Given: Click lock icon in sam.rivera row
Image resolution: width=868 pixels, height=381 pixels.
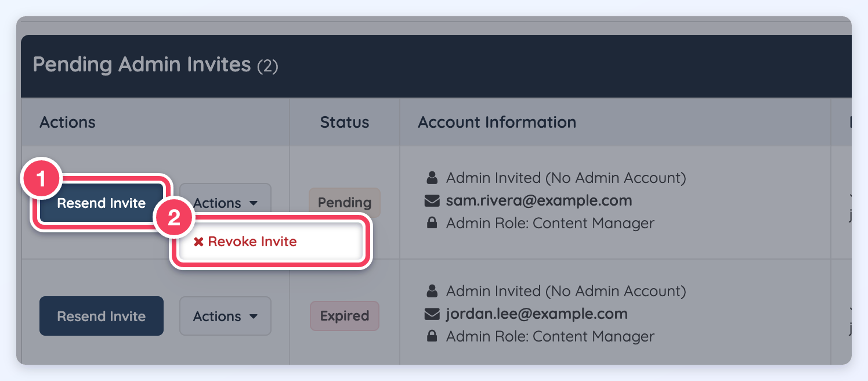Looking at the screenshot, I should coord(432,223).
